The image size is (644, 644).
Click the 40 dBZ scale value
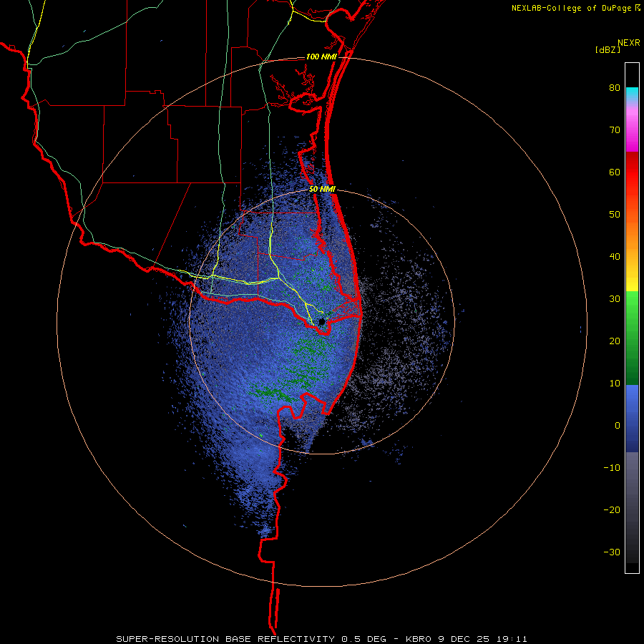(615, 257)
